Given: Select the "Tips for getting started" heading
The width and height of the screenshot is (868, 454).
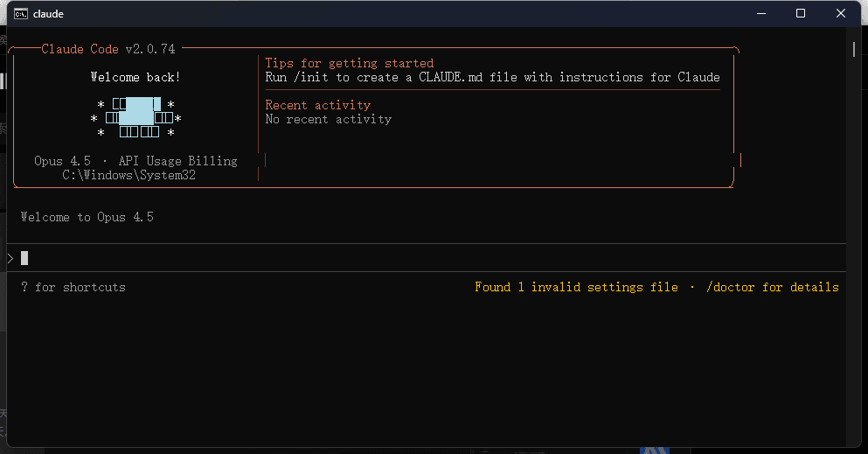Looking at the screenshot, I should (349, 63).
